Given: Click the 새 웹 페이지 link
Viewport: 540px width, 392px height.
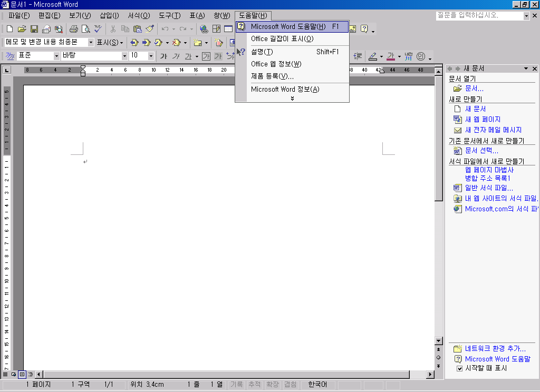Looking at the screenshot, I should click(483, 120).
